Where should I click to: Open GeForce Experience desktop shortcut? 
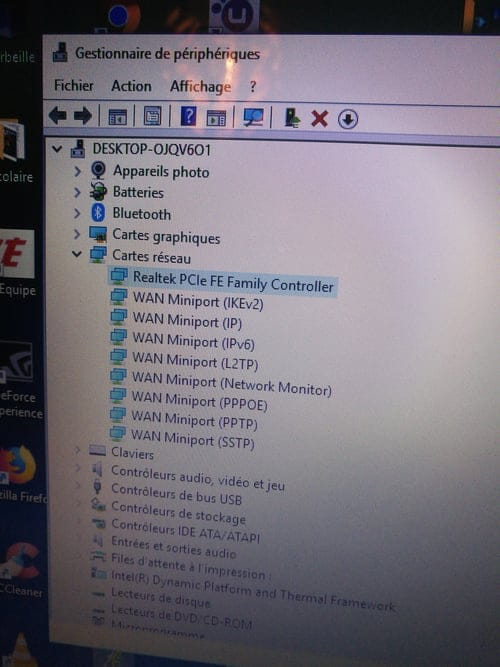pos(19,381)
